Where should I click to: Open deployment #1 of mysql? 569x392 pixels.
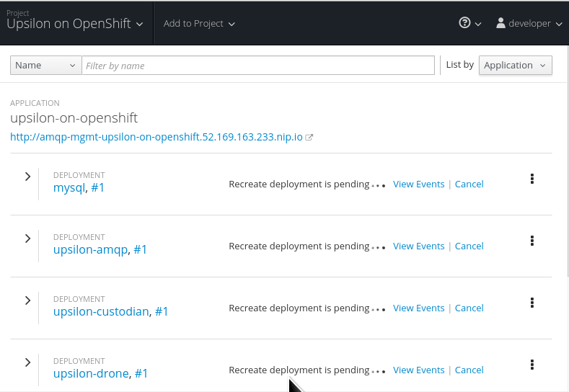click(97, 188)
